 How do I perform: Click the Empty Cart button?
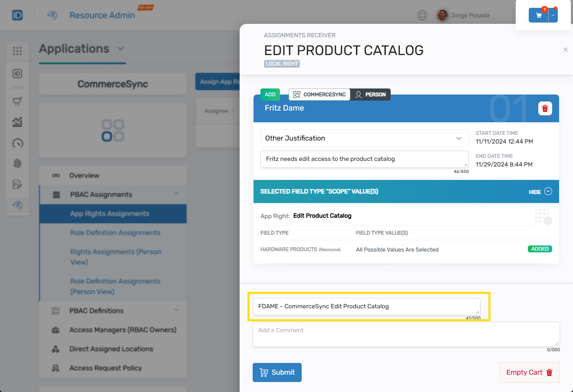tap(529, 372)
